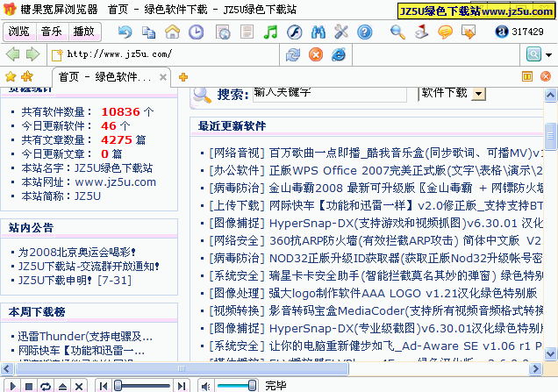The image size is (558, 392).
Task: Click the copy pages toolbar icon
Action: click(148, 32)
